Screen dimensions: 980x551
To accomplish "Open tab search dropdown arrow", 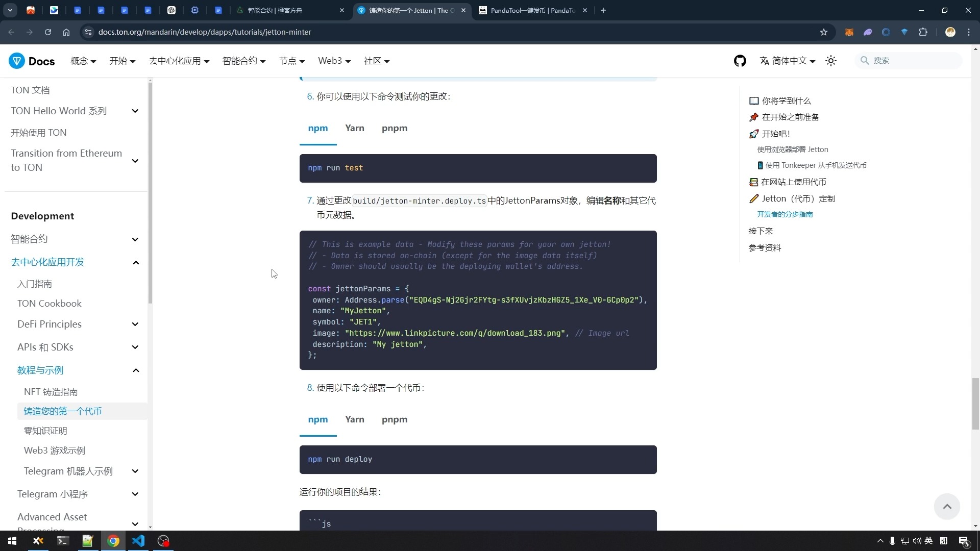I will (x=10, y=10).
